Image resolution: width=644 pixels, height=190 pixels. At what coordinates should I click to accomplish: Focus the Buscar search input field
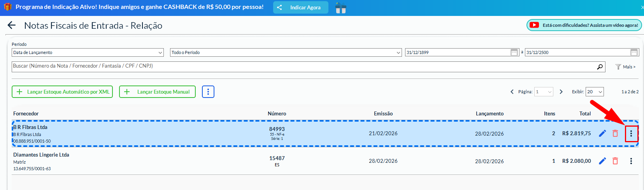tap(304, 67)
